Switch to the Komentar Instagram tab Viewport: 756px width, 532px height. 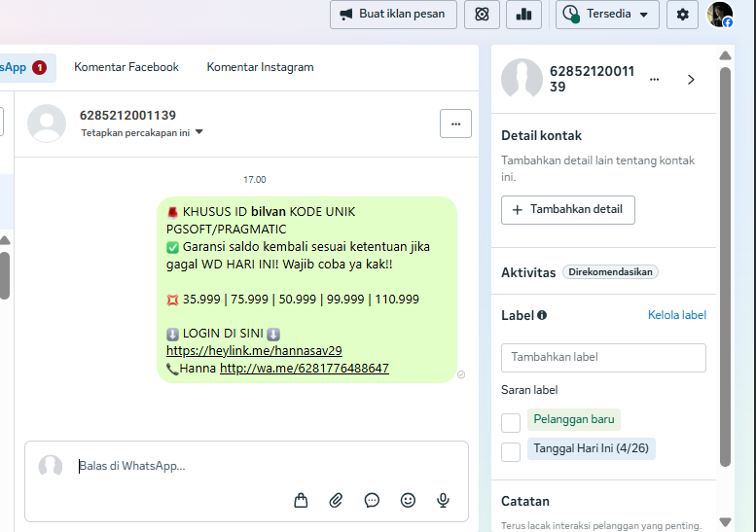(x=261, y=67)
